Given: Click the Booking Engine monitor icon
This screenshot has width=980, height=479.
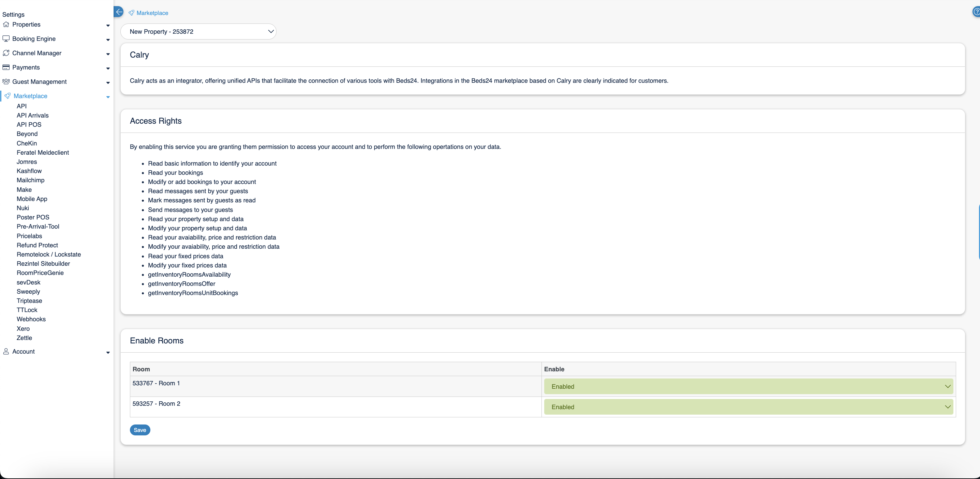Looking at the screenshot, I should (x=6, y=39).
